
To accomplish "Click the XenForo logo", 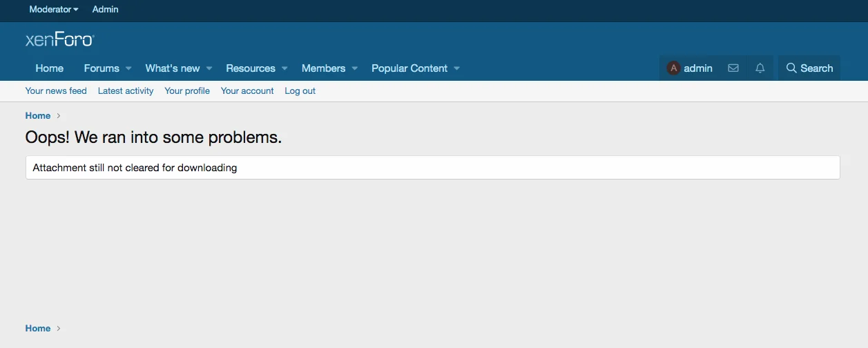I will pyautogui.click(x=59, y=40).
